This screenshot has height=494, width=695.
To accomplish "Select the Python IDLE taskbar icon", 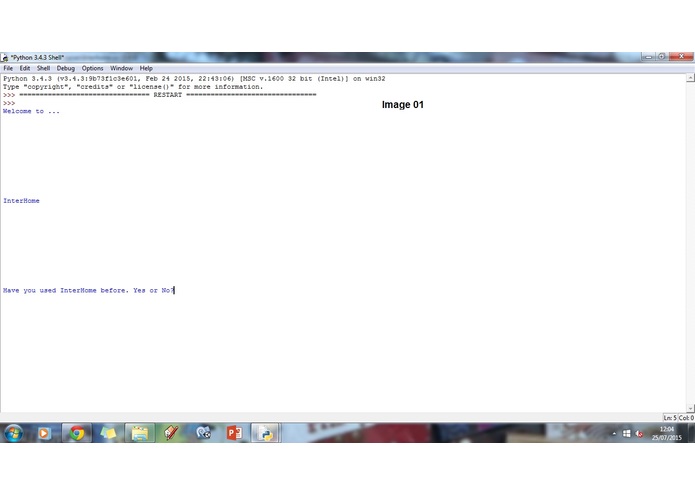I will coord(266,433).
